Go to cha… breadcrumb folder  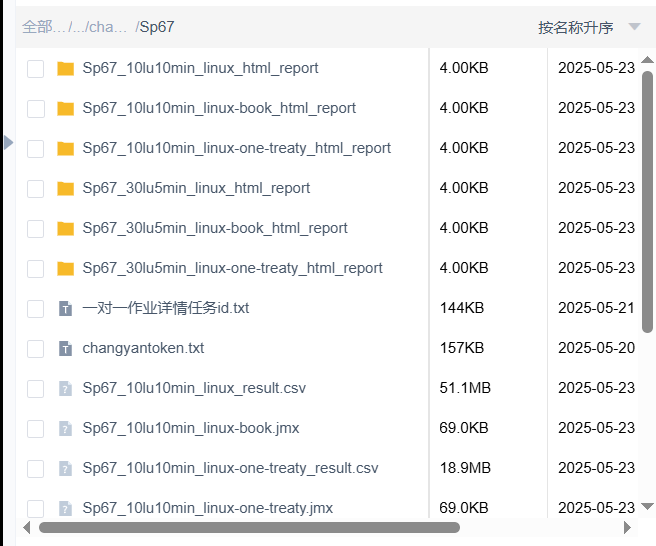point(108,27)
